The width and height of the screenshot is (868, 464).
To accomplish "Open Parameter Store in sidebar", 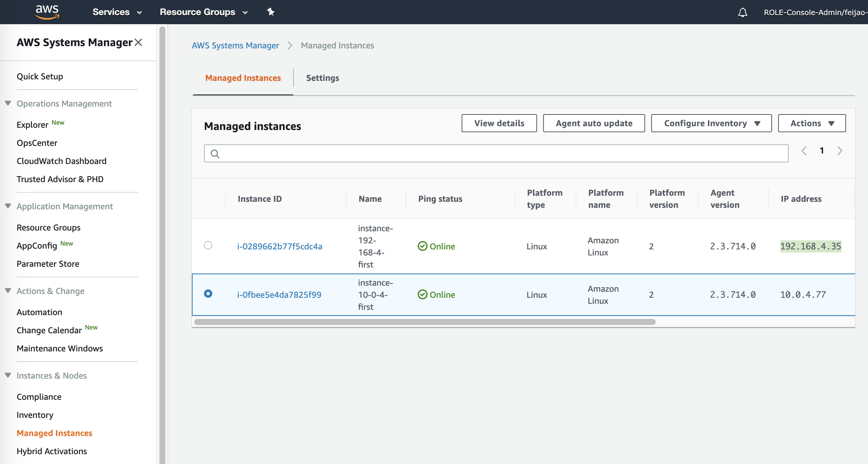I will click(48, 264).
